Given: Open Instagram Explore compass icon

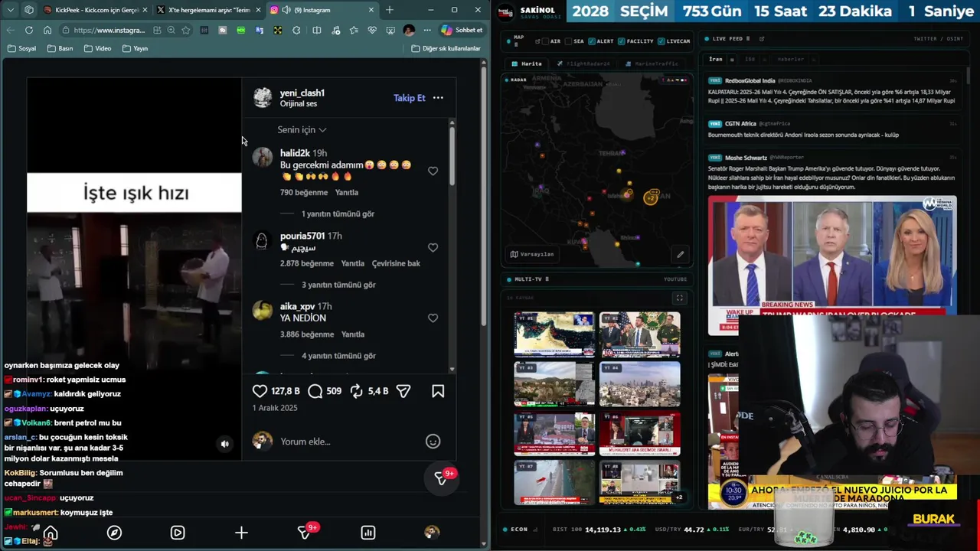Looking at the screenshot, I should [x=114, y=533].
